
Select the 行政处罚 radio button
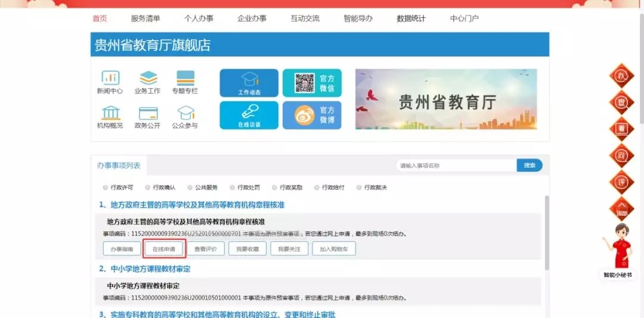[x=232, y=188]
